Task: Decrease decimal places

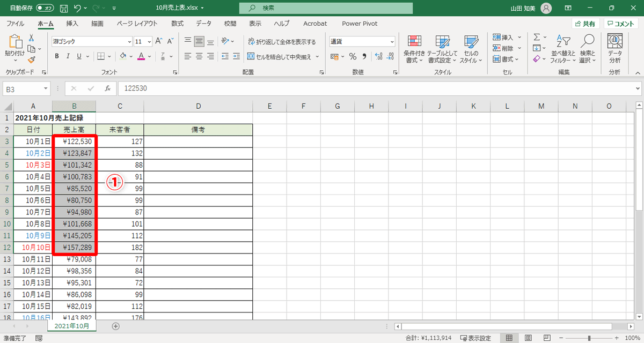Action: click(391, 56)
